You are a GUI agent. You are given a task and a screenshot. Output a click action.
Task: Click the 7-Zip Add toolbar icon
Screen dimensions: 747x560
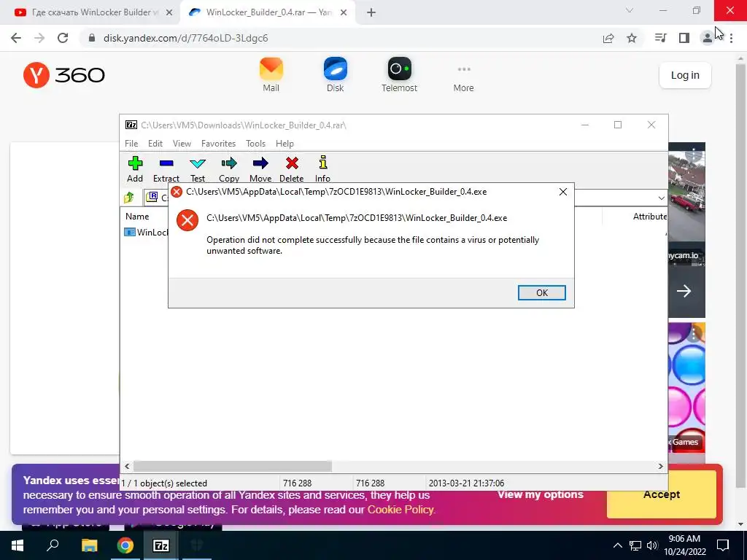(135, 169)
